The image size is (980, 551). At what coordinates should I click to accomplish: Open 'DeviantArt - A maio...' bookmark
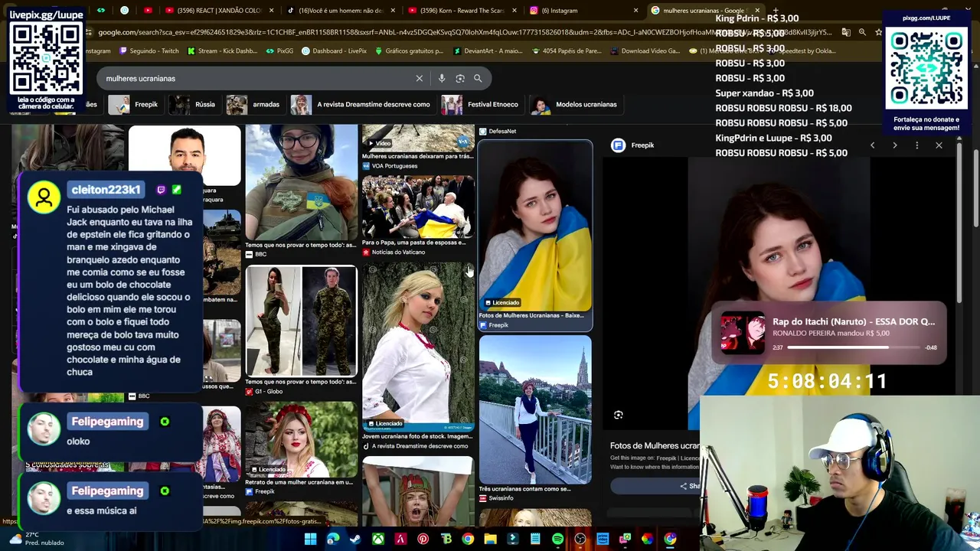487,51
